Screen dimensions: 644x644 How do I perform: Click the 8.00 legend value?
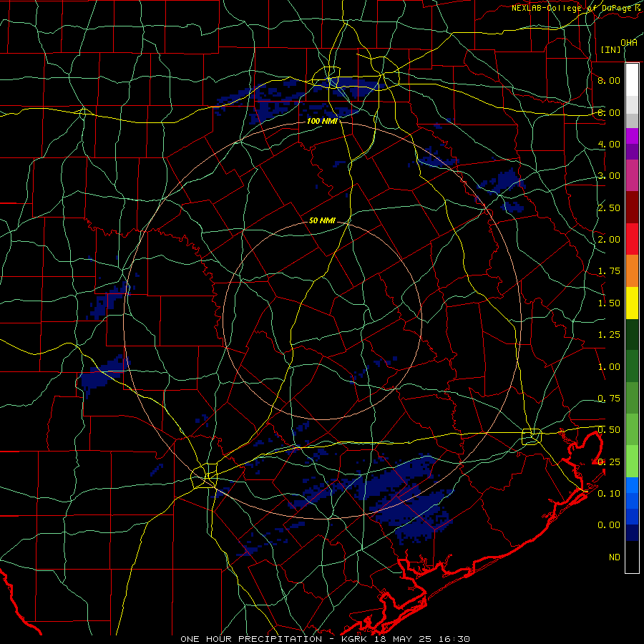(609, 80)
